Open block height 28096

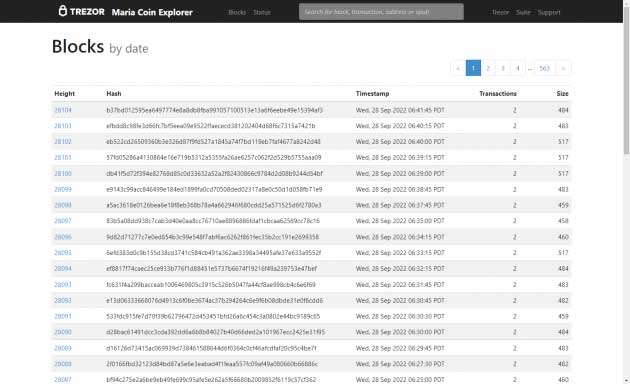[x=63, y=237]
